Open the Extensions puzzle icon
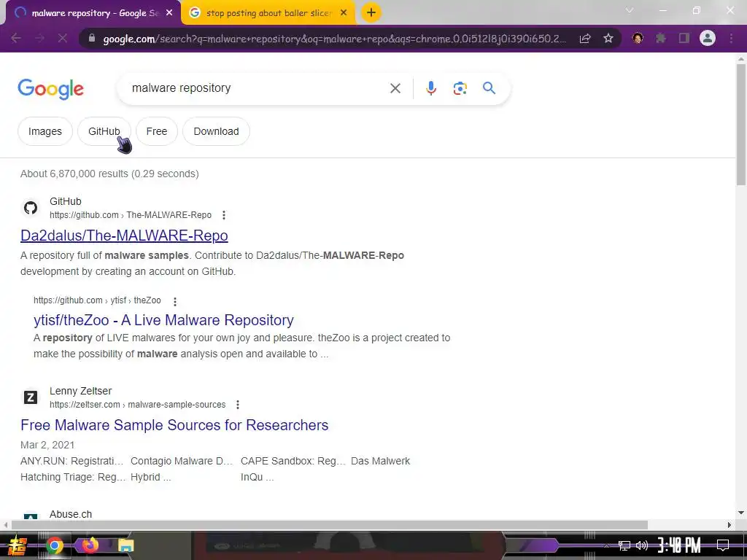Image resolution: width=747 pixels, height=560 pixels. 661,38
